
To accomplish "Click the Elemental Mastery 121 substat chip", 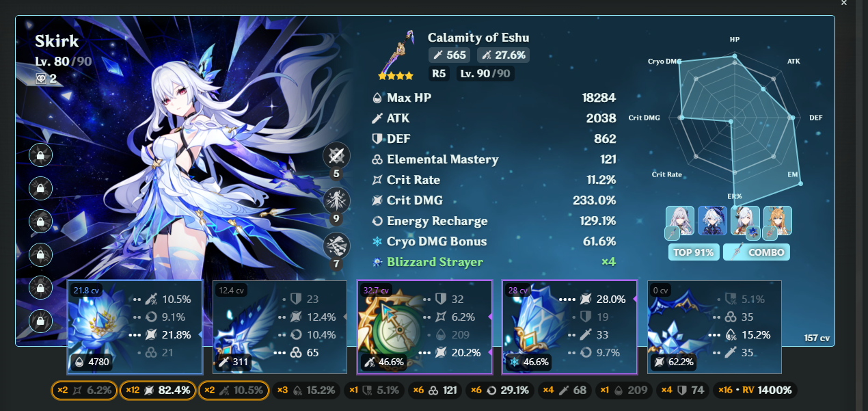I will (435, 390).
